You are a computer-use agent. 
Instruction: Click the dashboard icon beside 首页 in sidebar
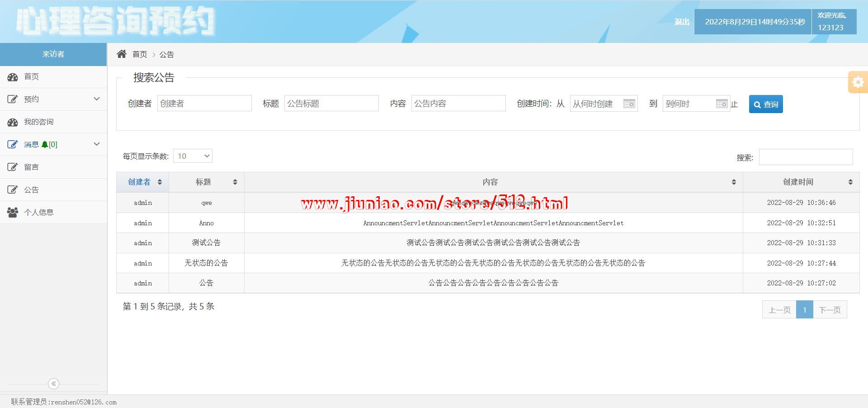[13, 77]
